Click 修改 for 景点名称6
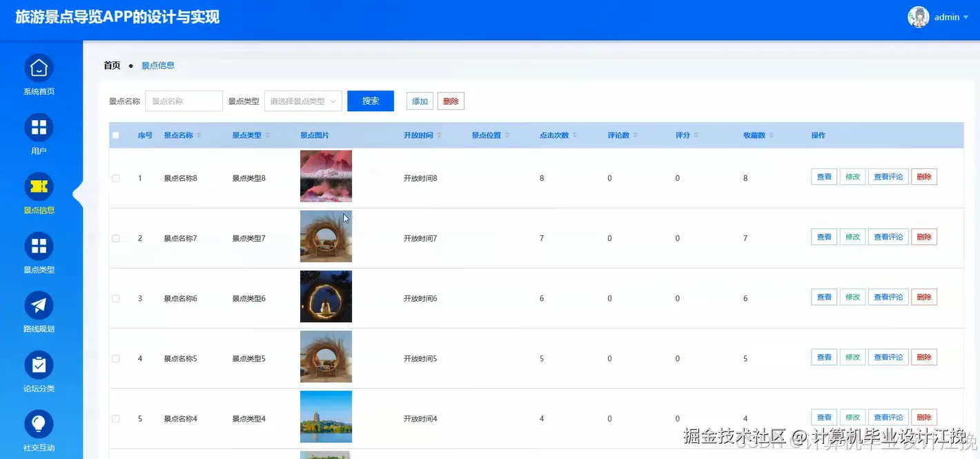The height and width of the screenshot is (459, 980). click(x=852, y=297)
